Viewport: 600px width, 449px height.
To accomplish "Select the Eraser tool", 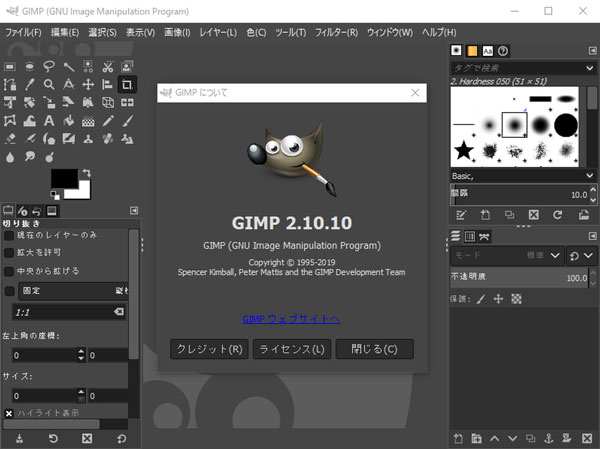I will (10, 139).
